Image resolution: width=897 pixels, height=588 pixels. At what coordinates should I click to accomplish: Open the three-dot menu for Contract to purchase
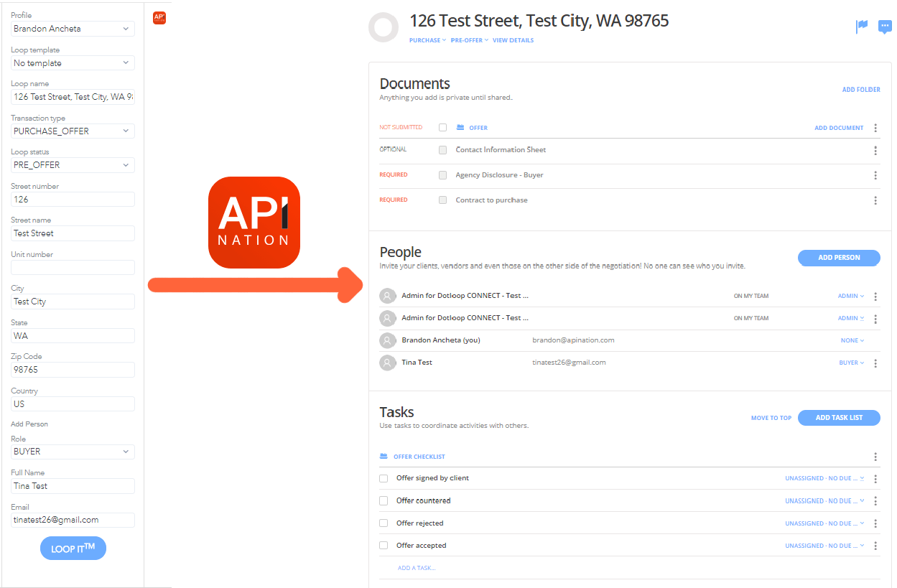[x=875, y=200]
